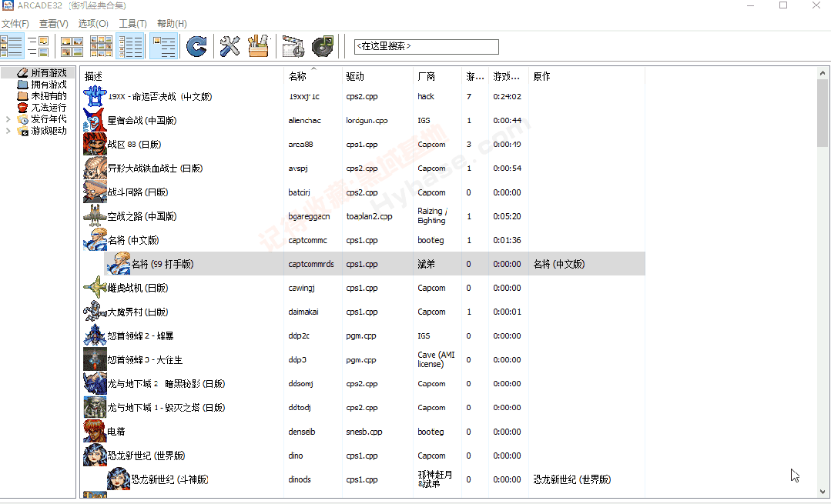This screenshot has height=504, width=831.
Task: Switch to small icons grid view
Action: point(101,46)
